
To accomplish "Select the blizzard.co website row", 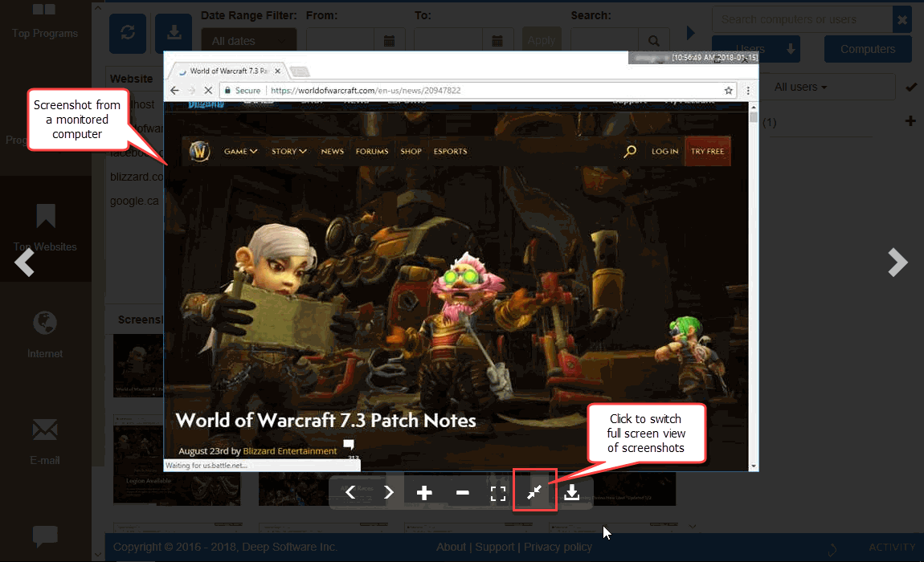I will coord(137,177).
